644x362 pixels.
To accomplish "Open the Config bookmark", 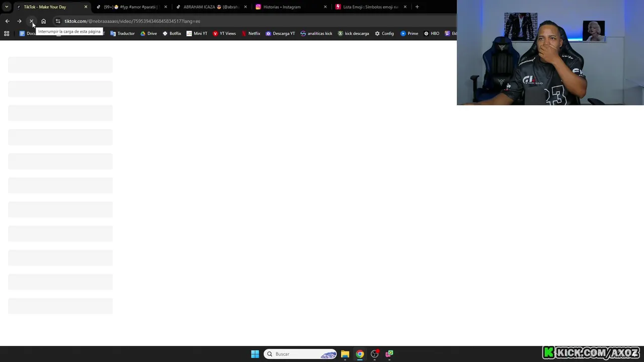I will click(x=384, y=34).
